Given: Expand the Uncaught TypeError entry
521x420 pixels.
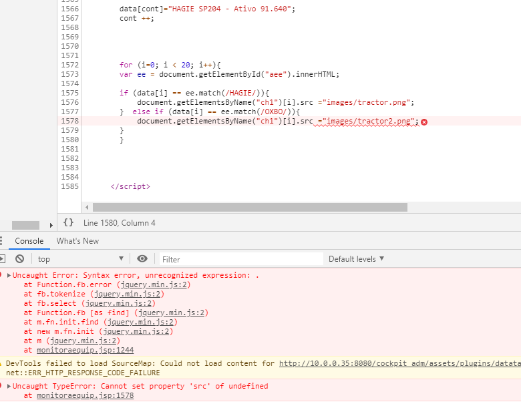Looking at the screenshot, I should coord(9,386).
